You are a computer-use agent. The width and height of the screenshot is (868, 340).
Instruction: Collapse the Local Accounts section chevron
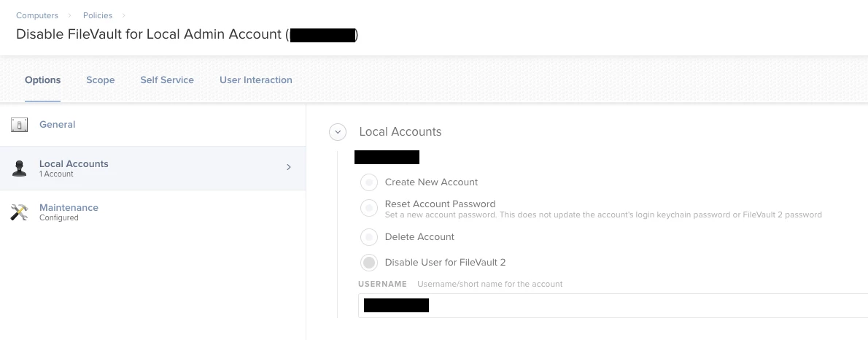338,132
